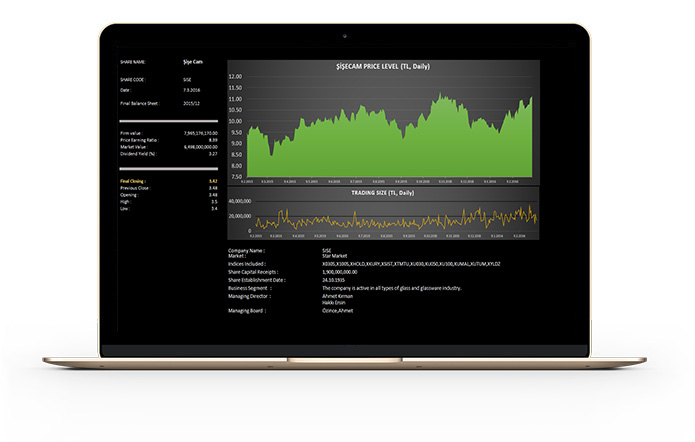Click the green price level area chart

[x=390, y=135]
